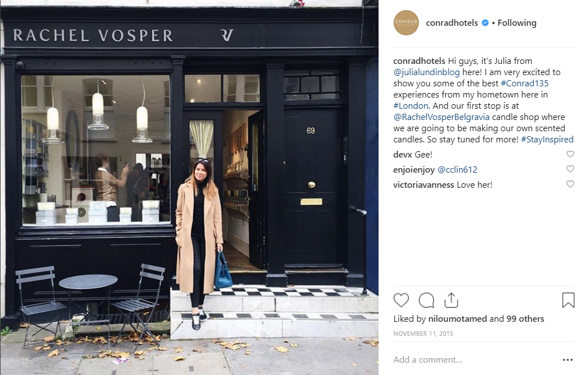
Task: Open comments via the speech bubble icon
Action: (x=426, y=300)
